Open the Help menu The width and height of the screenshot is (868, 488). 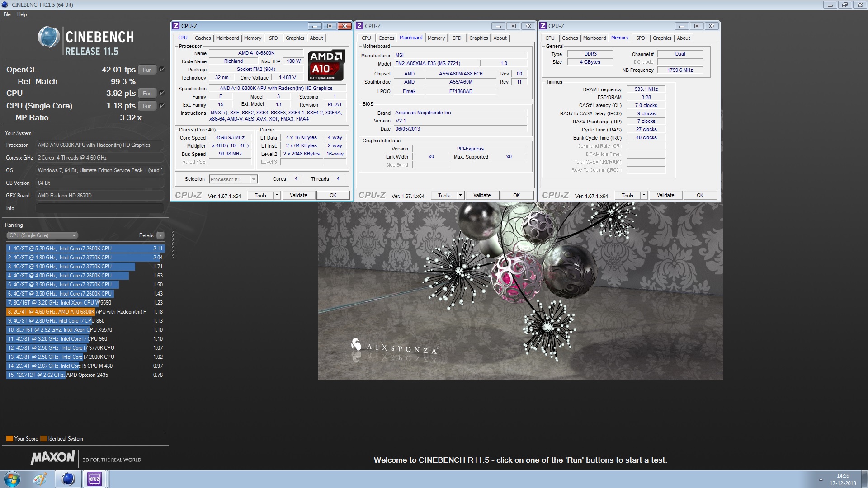click(22, 14)
